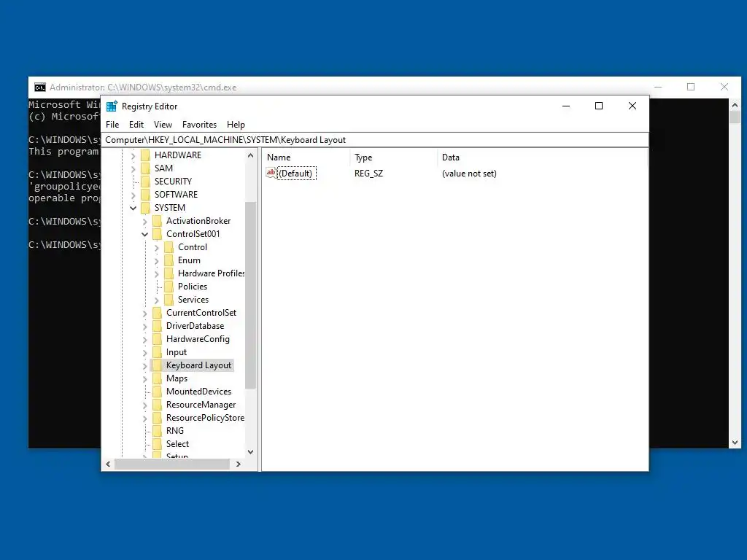Screen dimensions: 747x560
Task: Expand the Keyboard Layout key chevron
Action: 145,366
